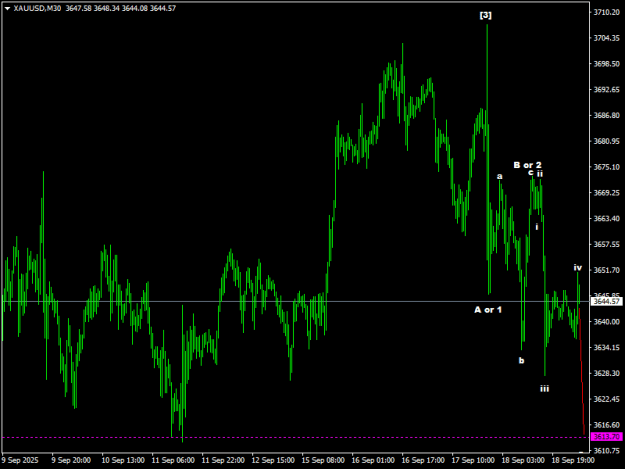625x469 pixels.
Task: Click the 3686.80 price scale label
Action: [x=607, y=115]
